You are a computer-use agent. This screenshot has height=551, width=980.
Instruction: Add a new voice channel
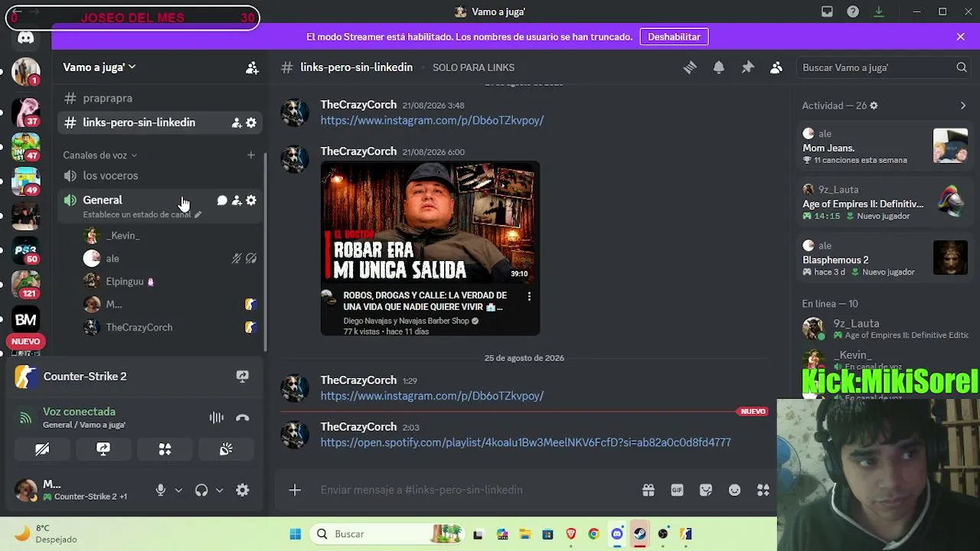pos(250,155)
